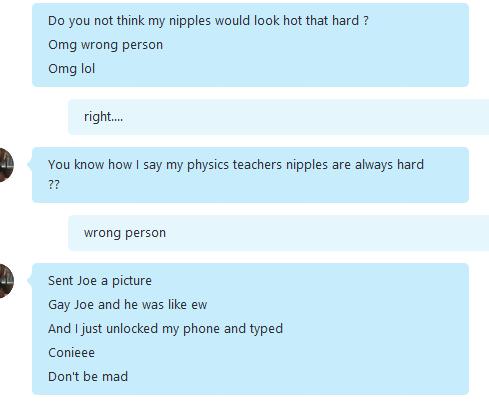Click the 'Sent Joe a picture' line

click(100, 281)
